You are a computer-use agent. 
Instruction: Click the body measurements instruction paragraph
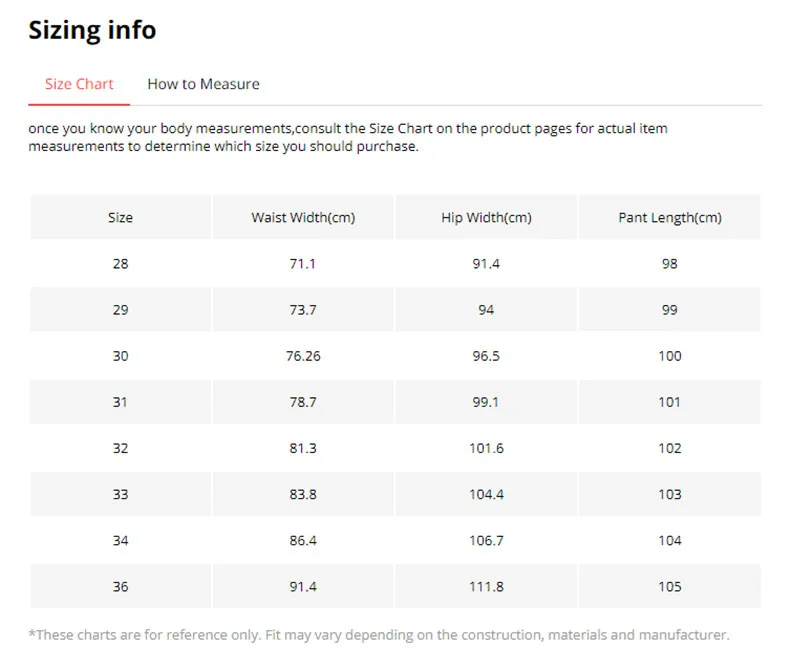[348, 138]
